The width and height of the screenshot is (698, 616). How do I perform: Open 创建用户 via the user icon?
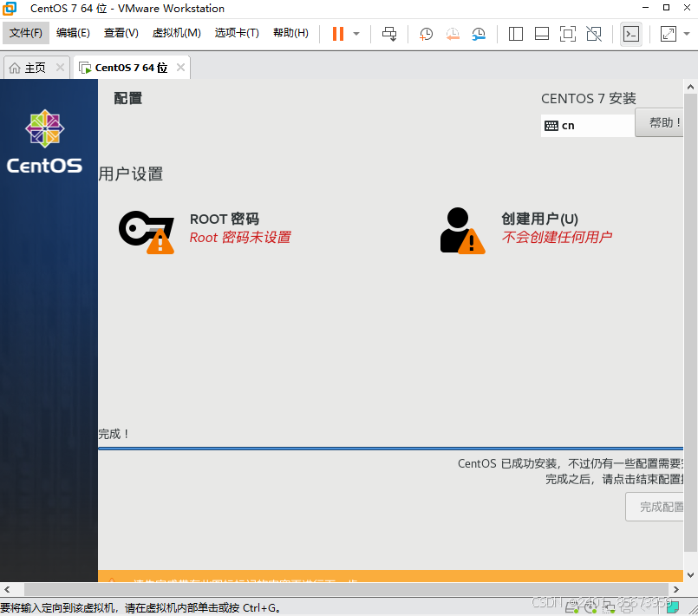tap(462, 231)
